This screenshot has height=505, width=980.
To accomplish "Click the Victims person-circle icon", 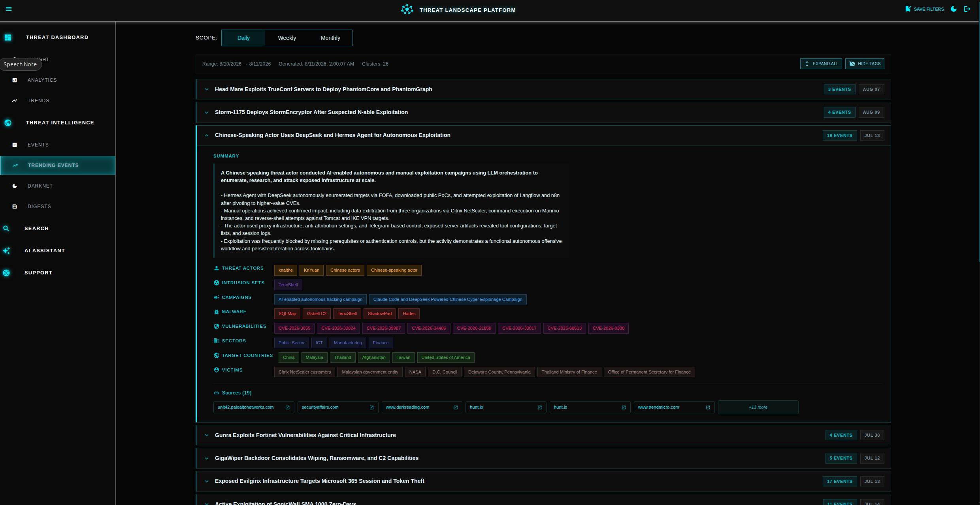I will (x=217, y=370).
